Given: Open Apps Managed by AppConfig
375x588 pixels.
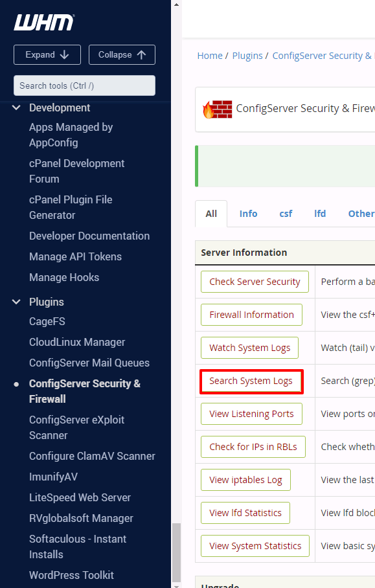Looking at the screenshot, I should pyautogui.click(x=71, y=135).
